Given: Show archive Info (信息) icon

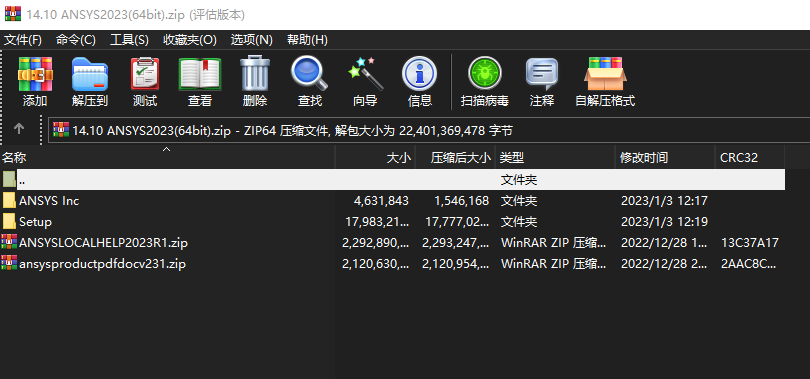Looking at the screenshot, I should (x=419, y=74).
